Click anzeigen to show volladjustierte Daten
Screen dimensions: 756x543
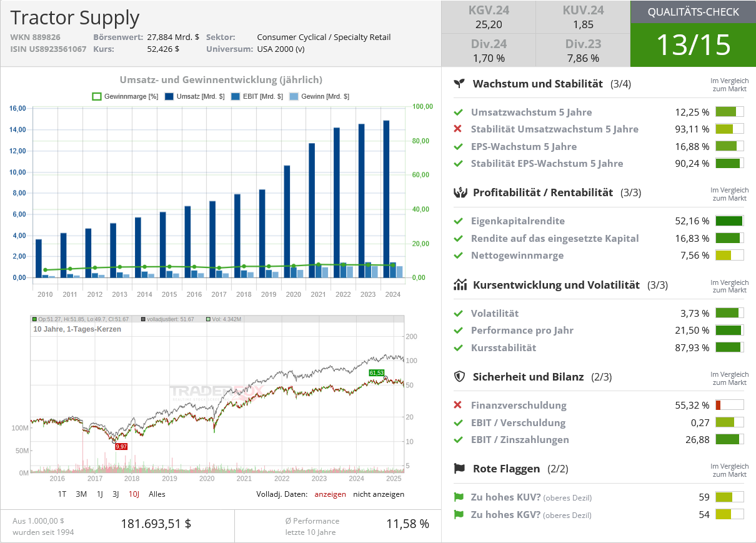(x=330, y=494)
